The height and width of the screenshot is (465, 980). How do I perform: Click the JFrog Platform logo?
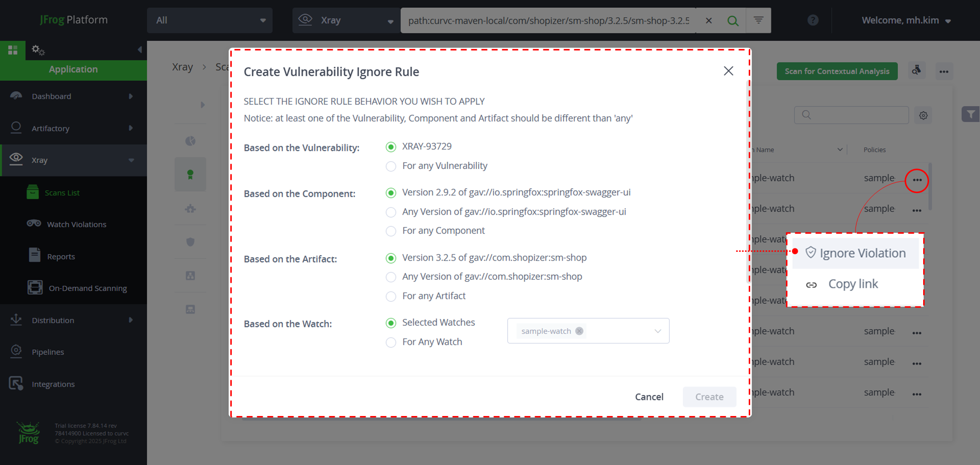[x=73, y=20]
